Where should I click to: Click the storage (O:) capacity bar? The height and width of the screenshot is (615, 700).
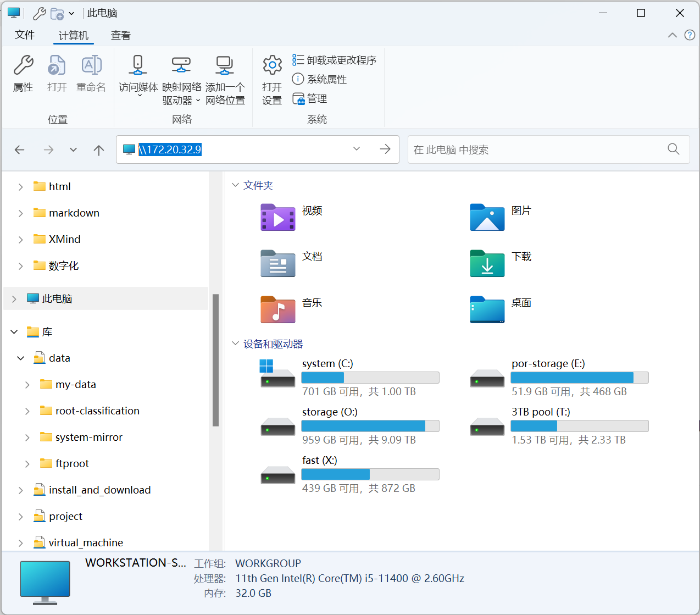pyautogui.click(x=370, y=426)
